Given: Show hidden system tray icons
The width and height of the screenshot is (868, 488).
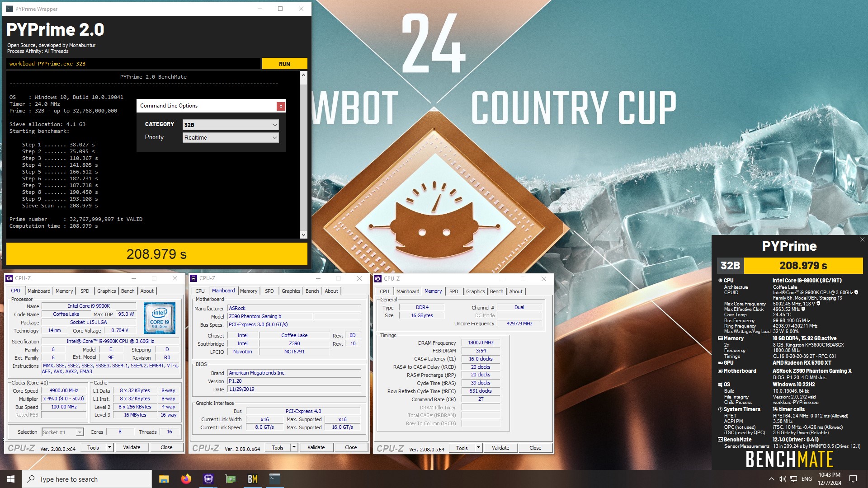Looking at the screenshot, I should (x=771, y=479).
